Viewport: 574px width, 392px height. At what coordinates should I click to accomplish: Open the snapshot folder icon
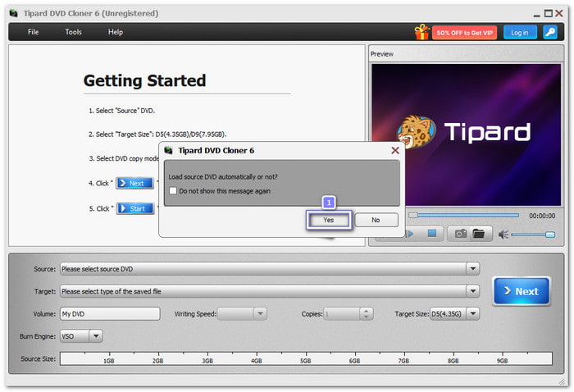click(478, 234)
